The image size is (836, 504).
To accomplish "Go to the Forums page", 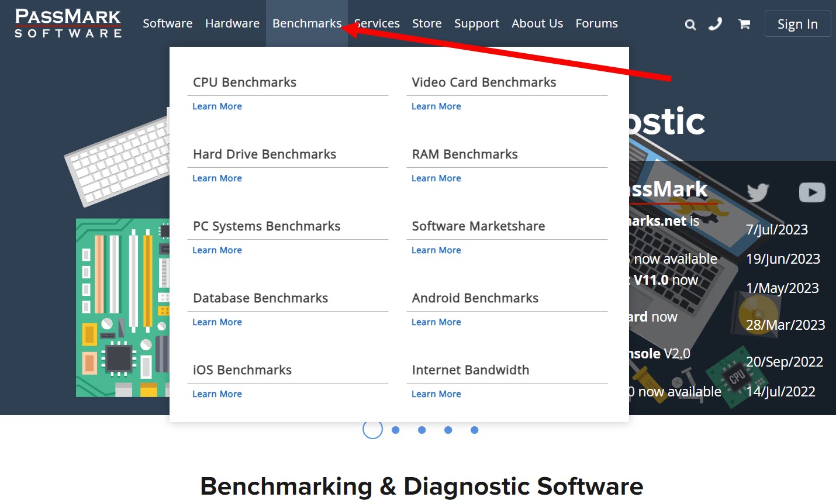I will tap(596, 23).
